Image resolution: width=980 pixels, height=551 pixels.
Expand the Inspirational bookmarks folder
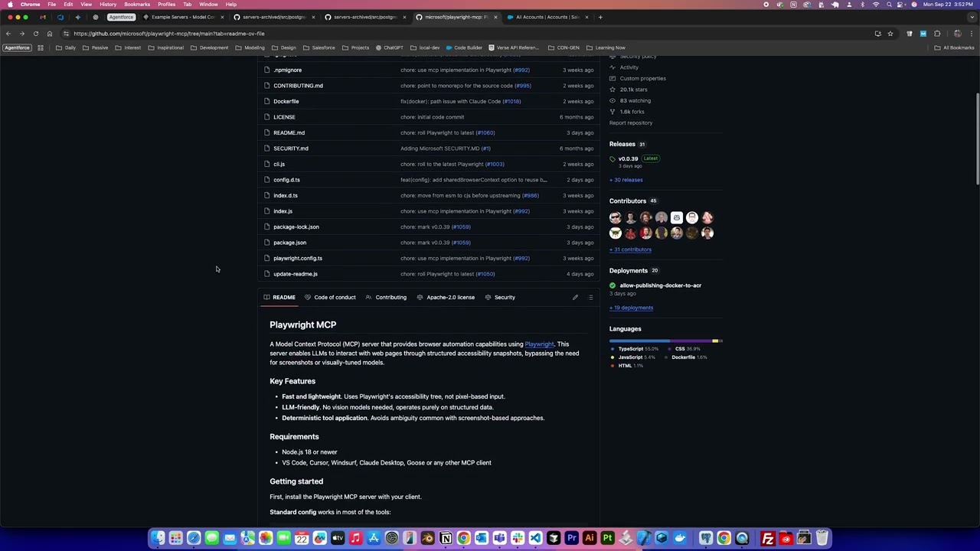click(x=165, y=47)
